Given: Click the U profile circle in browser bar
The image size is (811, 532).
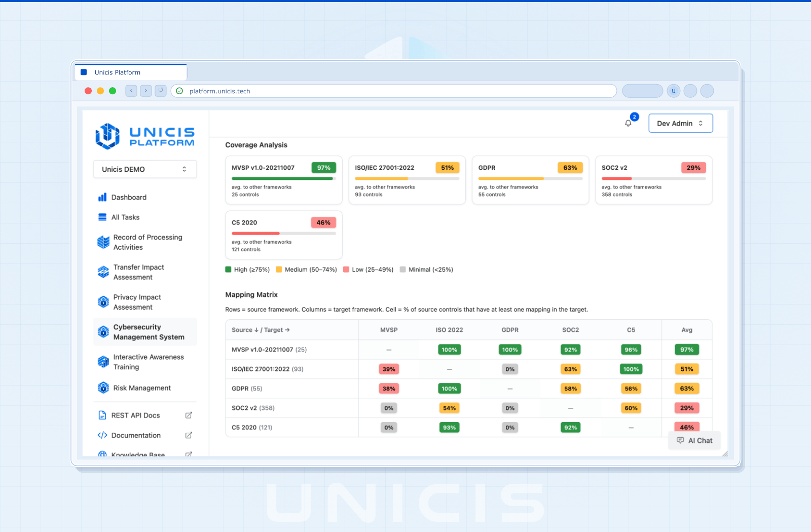Looking at the screenshot, I should point(674,91).
